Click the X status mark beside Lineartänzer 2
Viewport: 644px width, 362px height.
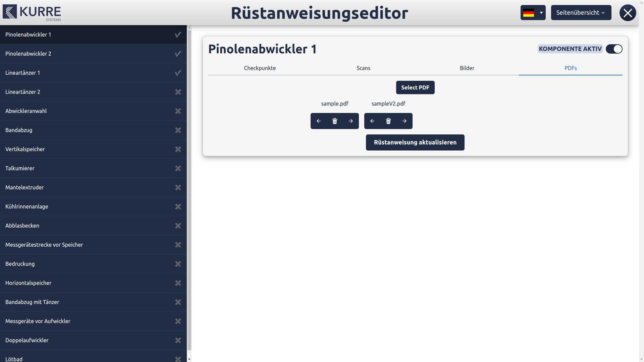178,92
